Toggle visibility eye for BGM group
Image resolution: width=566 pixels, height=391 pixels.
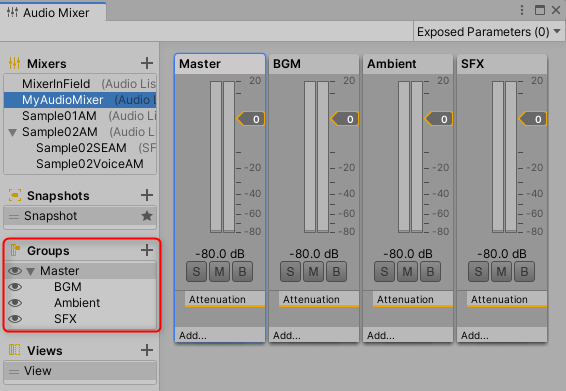tap(15, 287)
